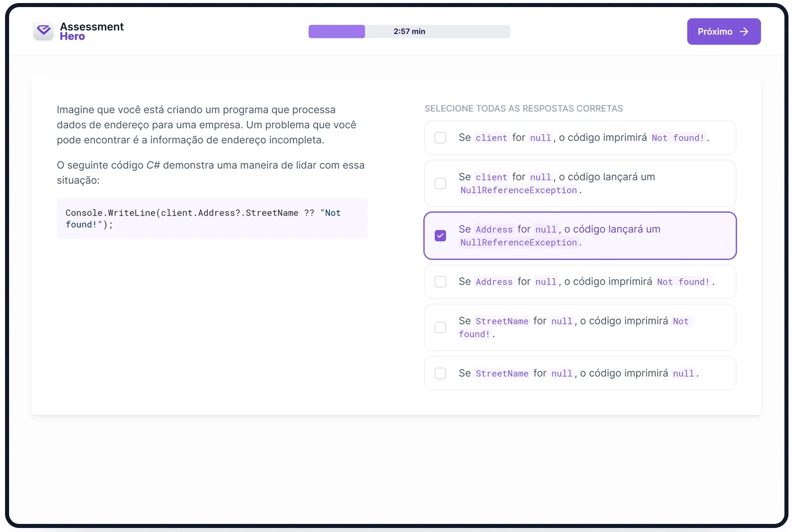Check "Se StreetName for null, imprimirá Not found!"
The height and width of the screenshot is (532, 792).
pos(440,328)
